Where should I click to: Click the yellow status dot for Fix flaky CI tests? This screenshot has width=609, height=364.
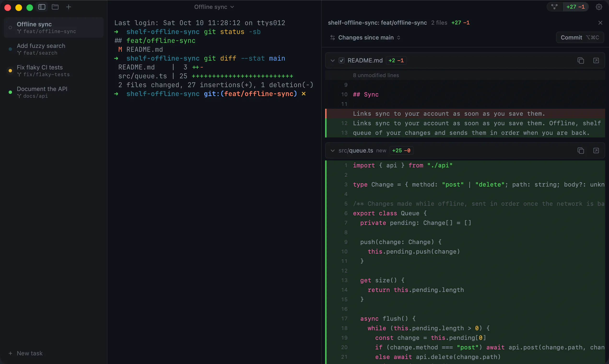click(10, 71)
